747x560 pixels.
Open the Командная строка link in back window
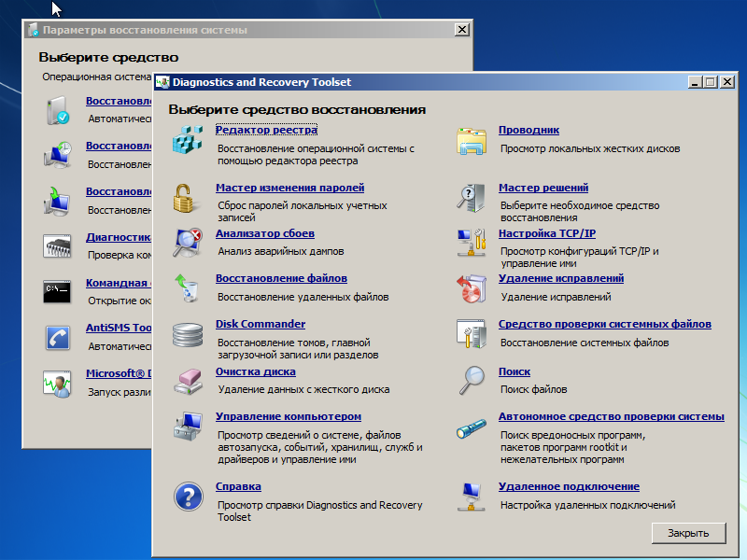(x=119, y=283)
